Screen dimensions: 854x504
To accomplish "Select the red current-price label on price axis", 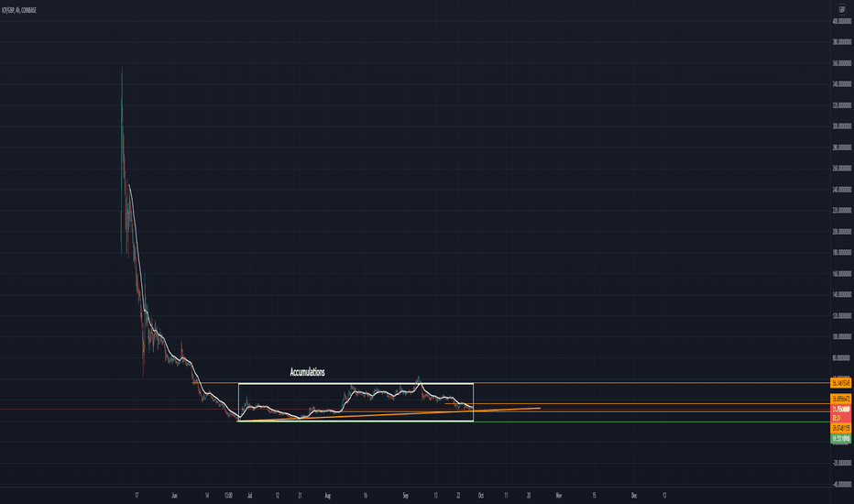I will coord(840,413).
